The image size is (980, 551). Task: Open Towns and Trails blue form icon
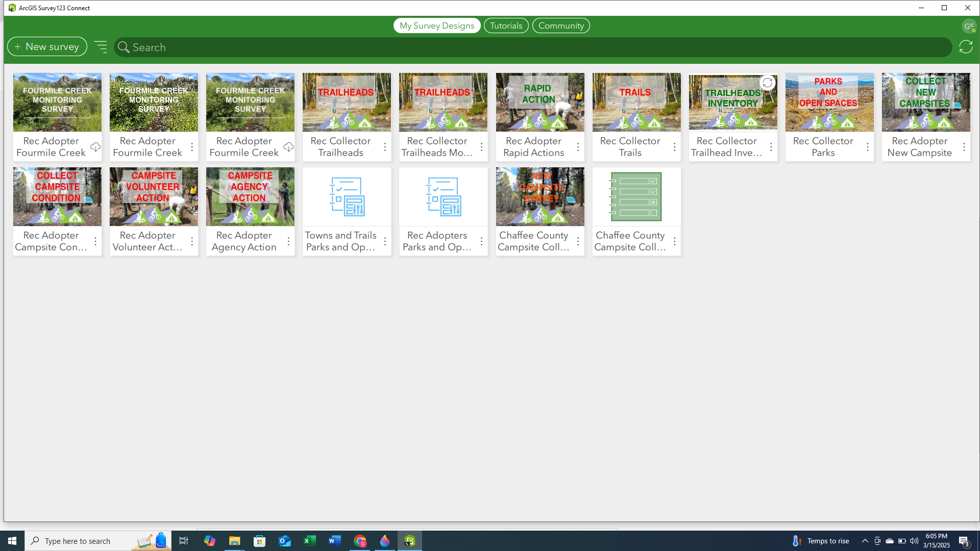coord(347,196)
